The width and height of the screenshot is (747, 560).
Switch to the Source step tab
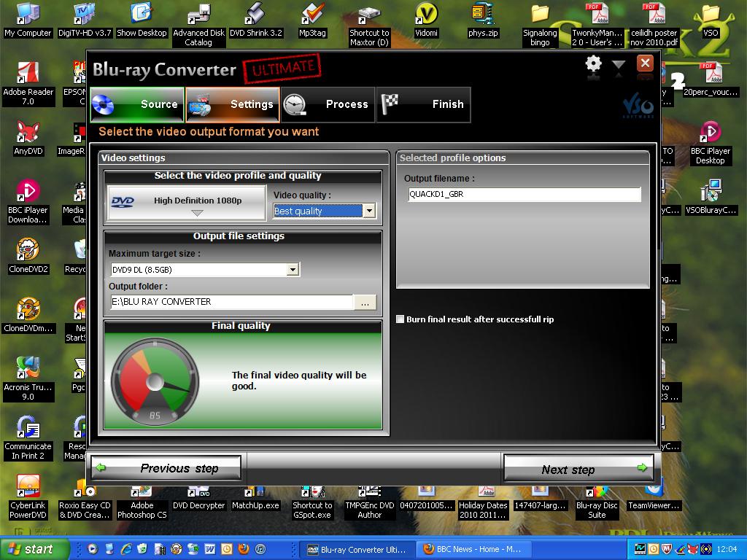click(137, 104)
